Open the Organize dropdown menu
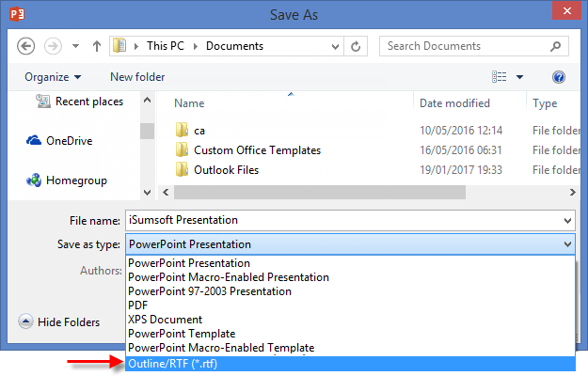588x376 pixels. click(x=53, y=77)
